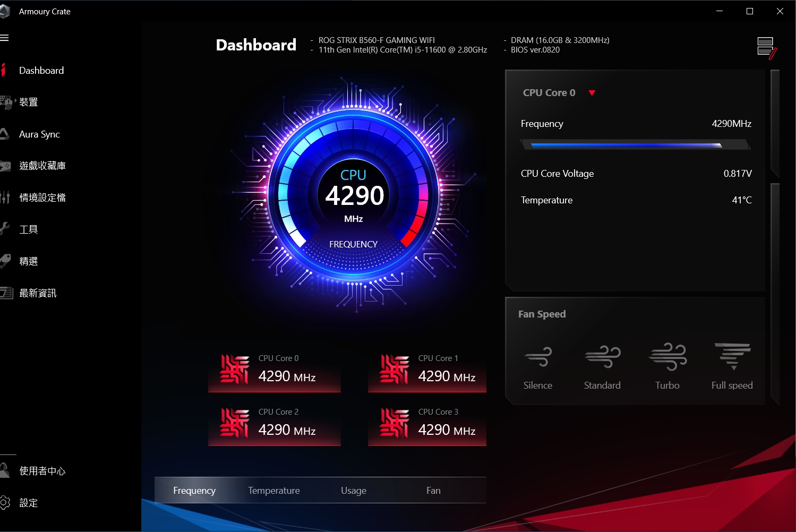Click the CPU Core 2 4290 MHz value
The width and height of the screenshot is (796, 532).
(287, 430)
